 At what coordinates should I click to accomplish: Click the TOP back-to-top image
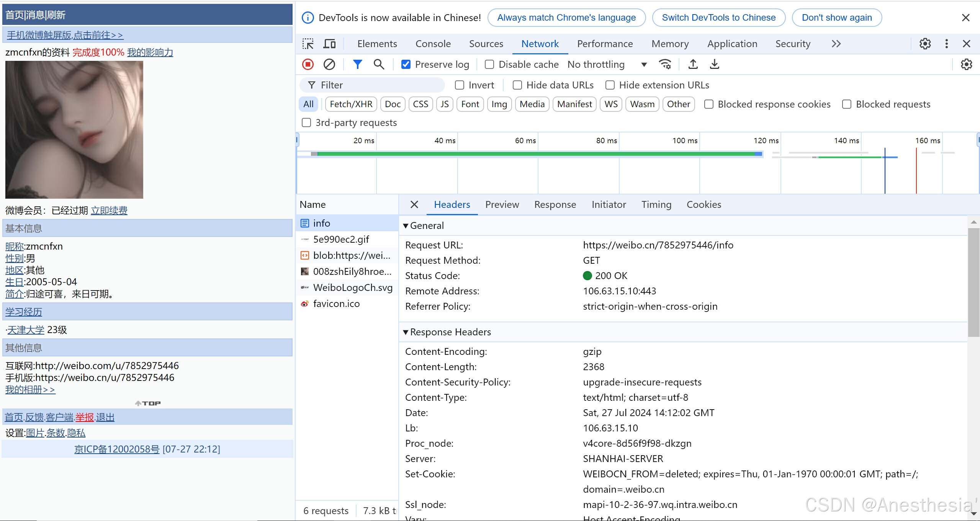(x=148, y=403)
